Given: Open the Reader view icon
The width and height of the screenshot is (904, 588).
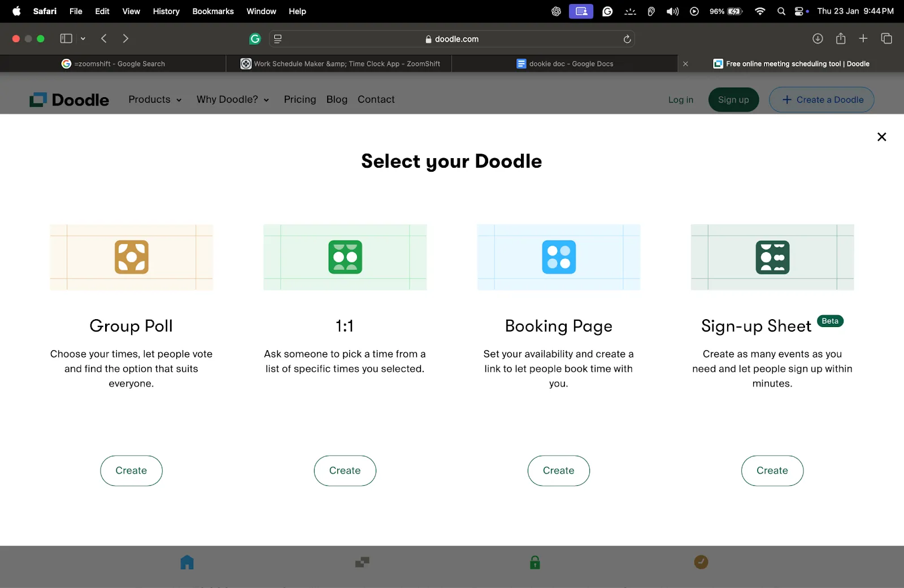Looking at the screenshot, I should click(278, 39).
